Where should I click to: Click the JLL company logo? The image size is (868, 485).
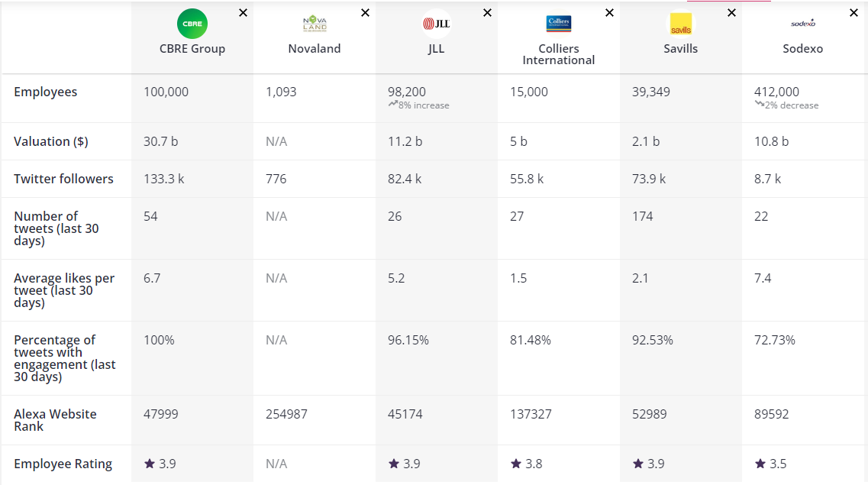click(x=437, y=24)
